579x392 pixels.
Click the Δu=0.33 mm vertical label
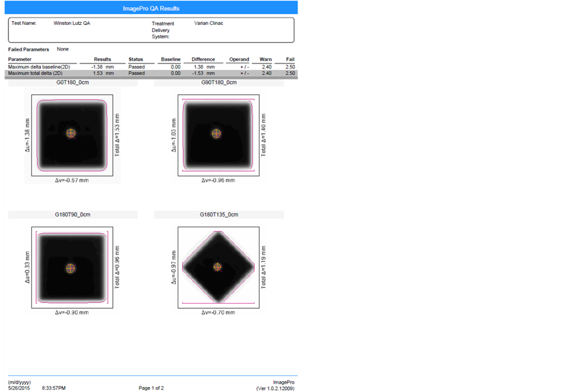[28, 267]
